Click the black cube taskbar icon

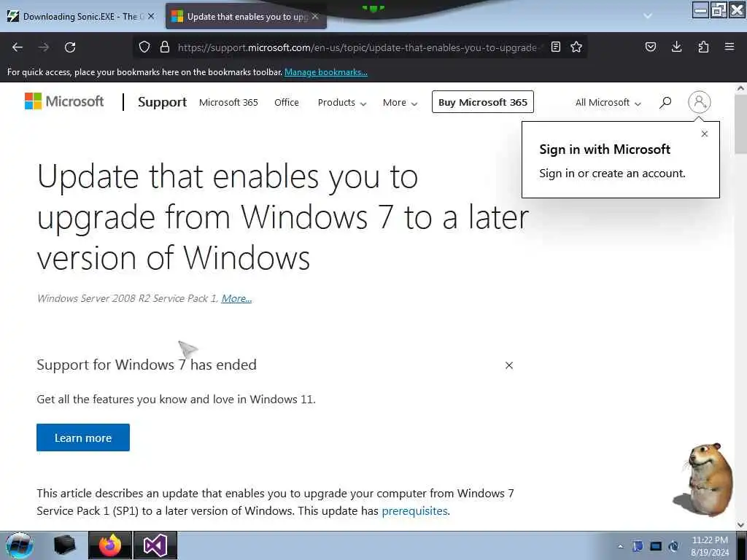pos(64,545)
